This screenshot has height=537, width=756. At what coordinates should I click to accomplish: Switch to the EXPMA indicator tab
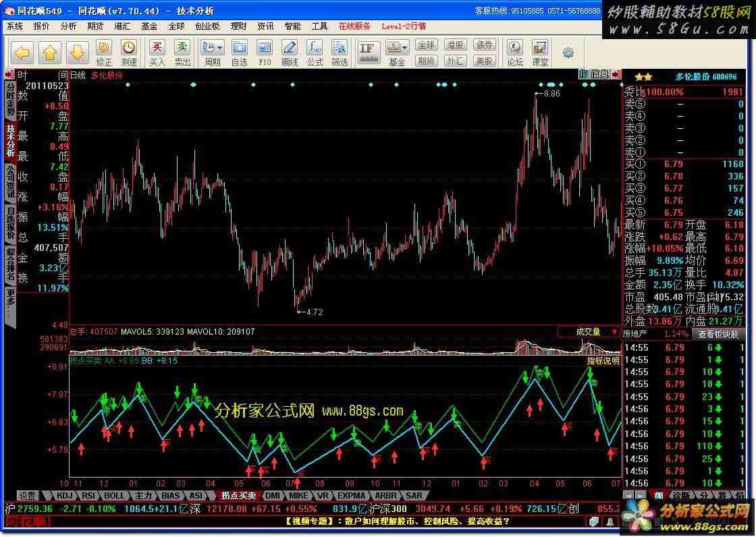pos(351,496)
